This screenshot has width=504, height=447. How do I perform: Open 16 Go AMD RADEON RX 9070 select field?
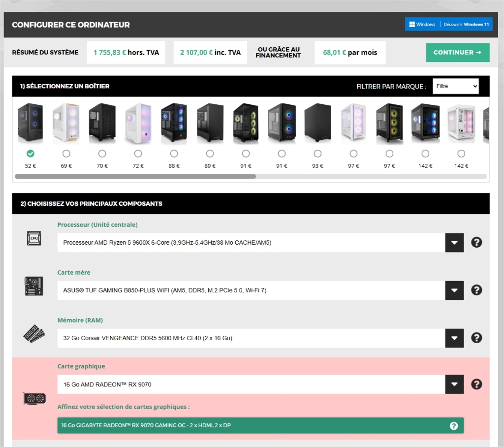tap(260, 384)
